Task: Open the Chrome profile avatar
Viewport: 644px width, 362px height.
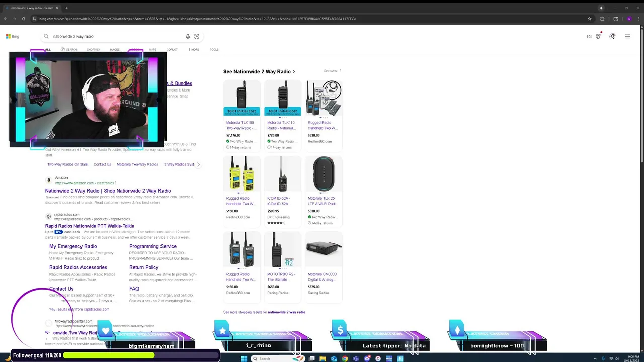Action: [x=629, y=19]
